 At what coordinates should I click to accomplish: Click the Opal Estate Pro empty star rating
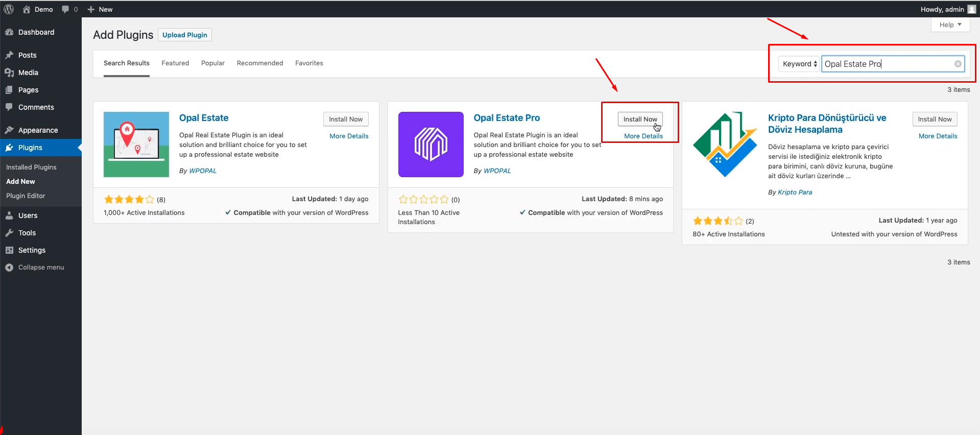pos(423,200)
